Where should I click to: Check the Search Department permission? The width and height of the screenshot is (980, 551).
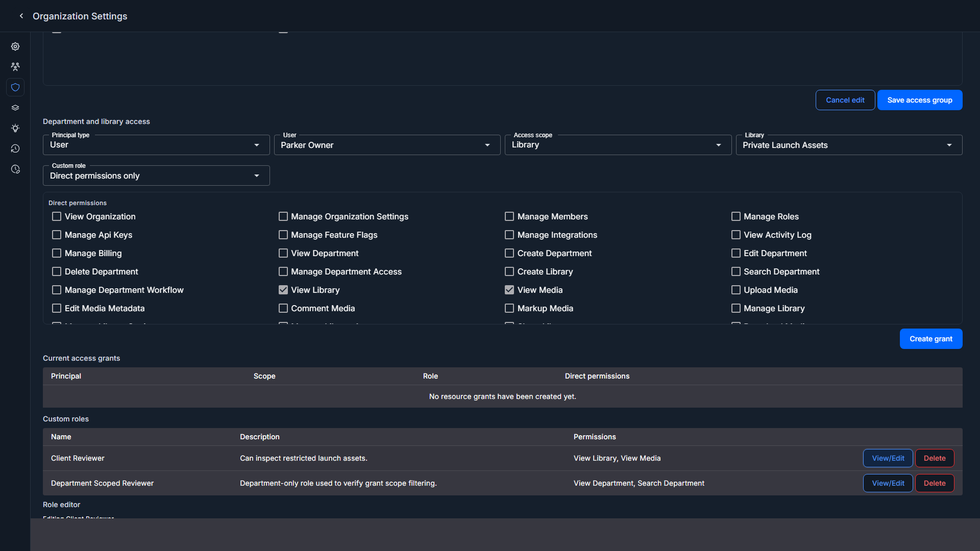(736, 271)
